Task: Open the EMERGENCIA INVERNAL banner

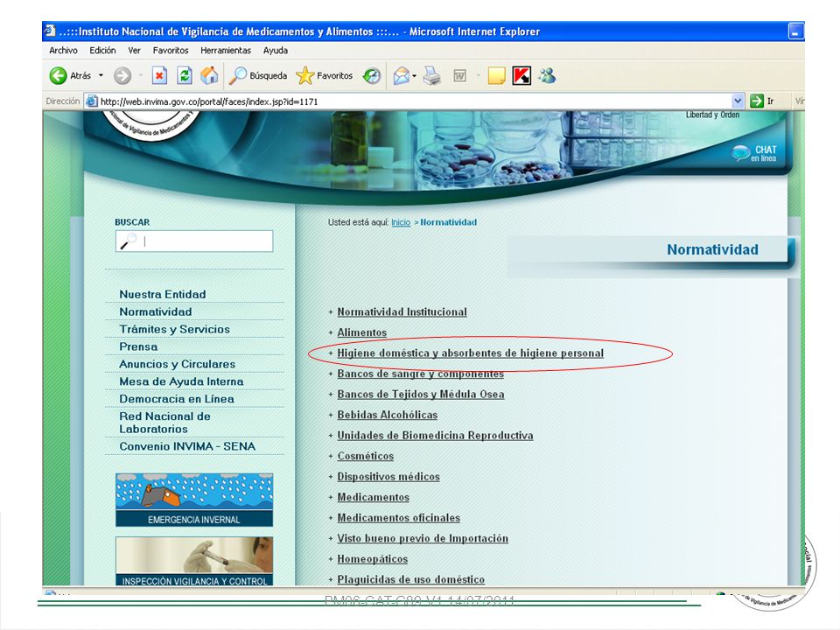Action: [194, 500]
